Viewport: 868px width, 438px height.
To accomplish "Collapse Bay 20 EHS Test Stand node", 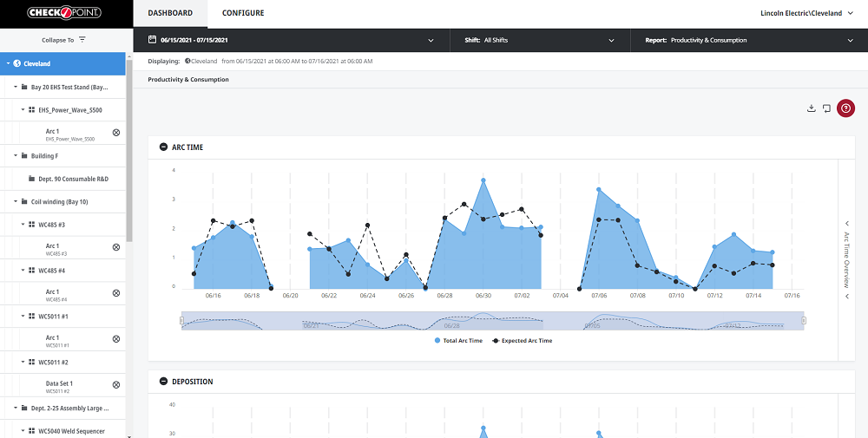I will [16, 88].
